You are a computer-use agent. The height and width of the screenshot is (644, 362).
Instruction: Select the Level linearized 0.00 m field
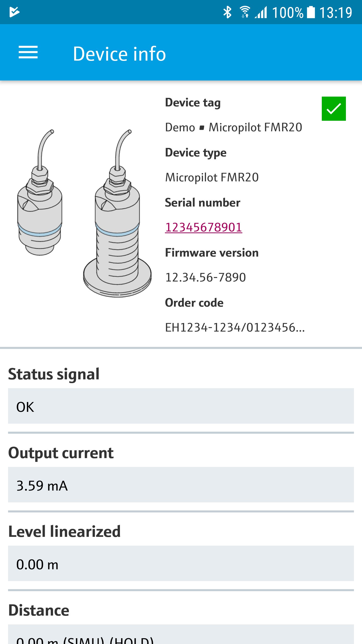pyautogui.click(x=181, y=563)
